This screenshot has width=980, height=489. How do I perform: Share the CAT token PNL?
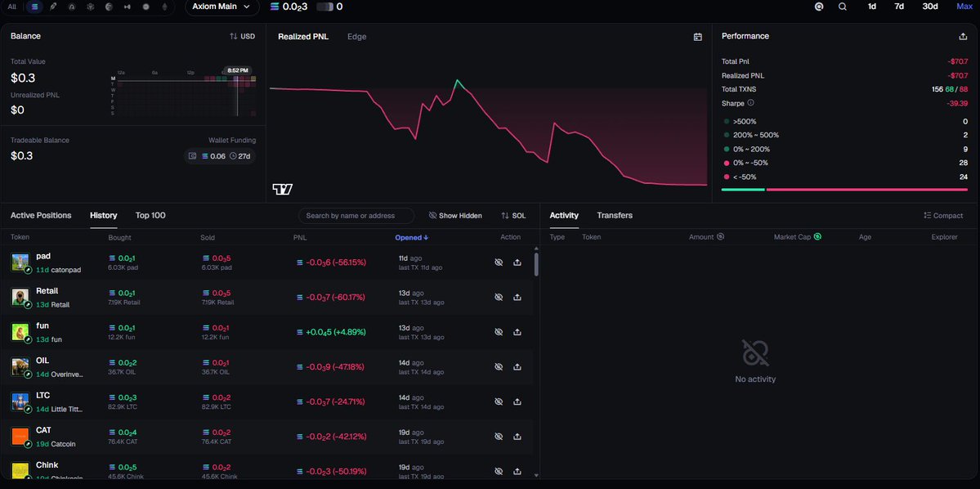pos(517,437)
